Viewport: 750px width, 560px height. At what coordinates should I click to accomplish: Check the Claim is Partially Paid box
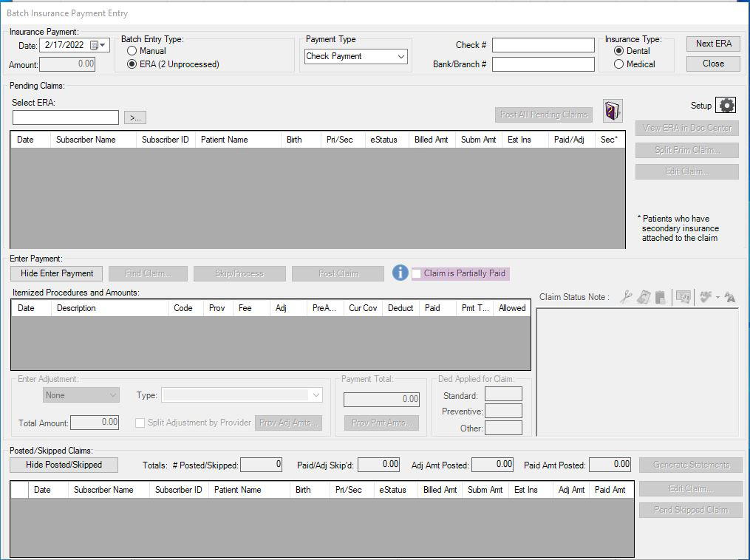(417, 273)
